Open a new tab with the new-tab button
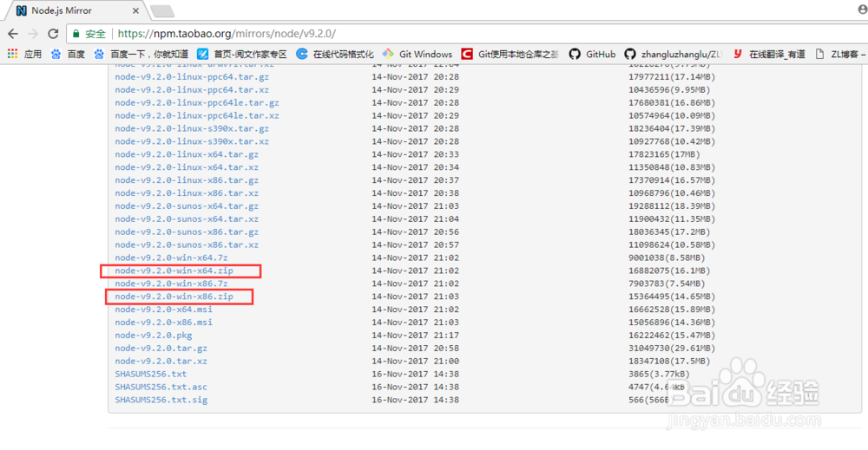 point(161,11)
